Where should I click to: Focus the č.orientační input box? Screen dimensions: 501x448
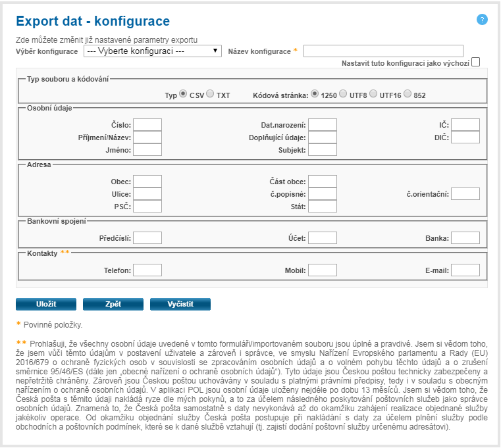tap(465, 193)
